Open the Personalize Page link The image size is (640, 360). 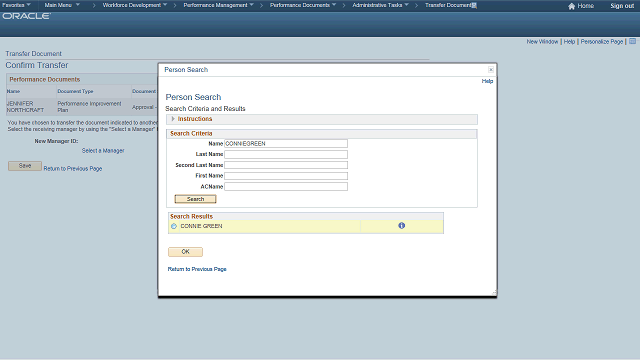(602, 42)
